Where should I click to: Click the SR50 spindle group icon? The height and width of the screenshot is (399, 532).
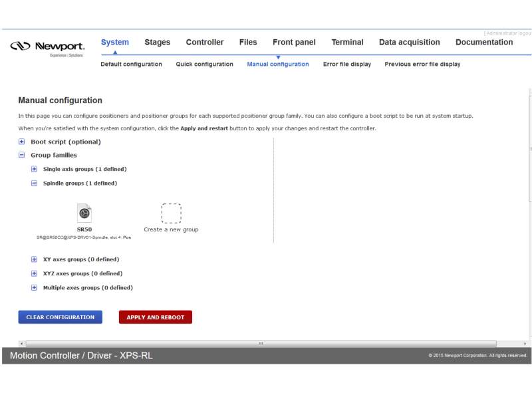tap(84, 213)
